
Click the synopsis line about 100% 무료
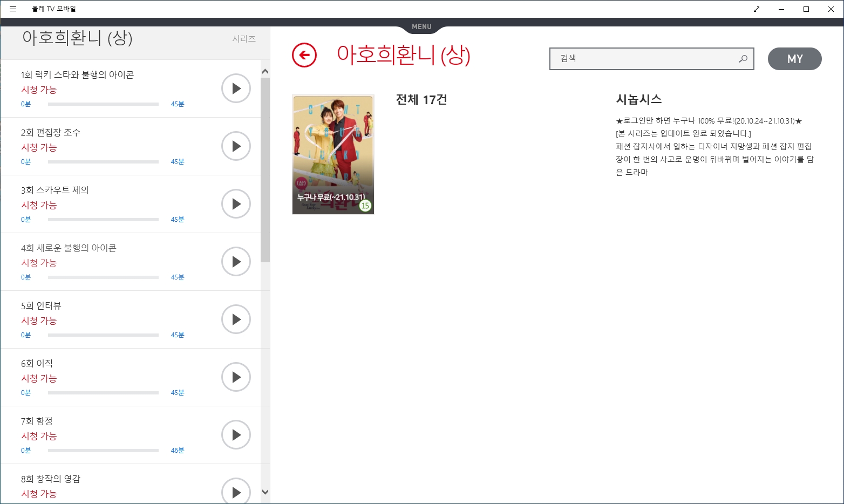click(x=709, y=121)
